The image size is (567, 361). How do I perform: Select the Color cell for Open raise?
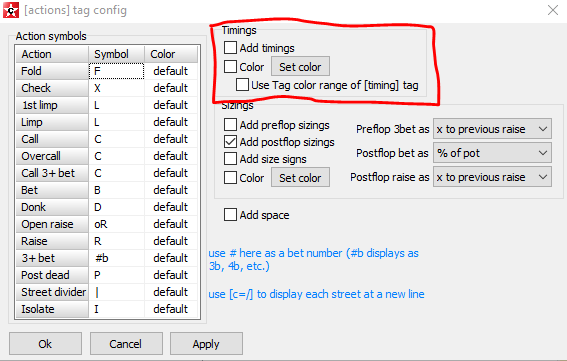pos(171,224)
